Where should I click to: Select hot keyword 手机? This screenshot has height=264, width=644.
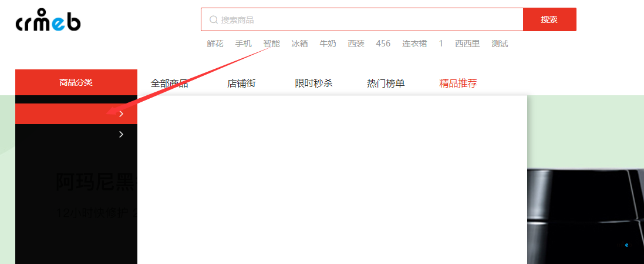[x=244, y=44]
